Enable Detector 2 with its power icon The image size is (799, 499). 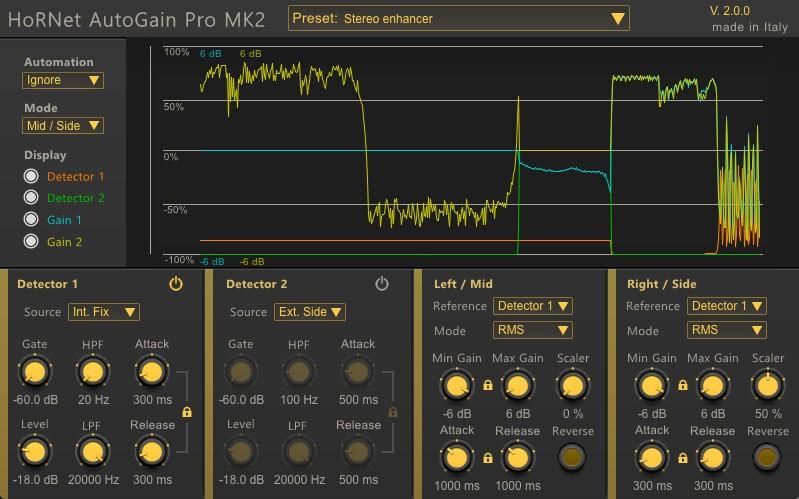(381, 284)
